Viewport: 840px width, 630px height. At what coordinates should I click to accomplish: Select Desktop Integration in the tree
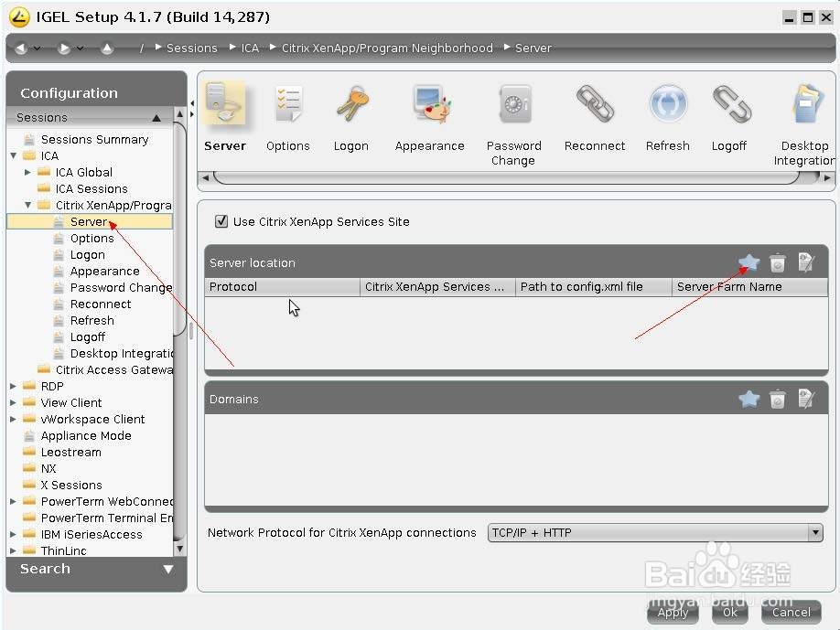[121, 353]
